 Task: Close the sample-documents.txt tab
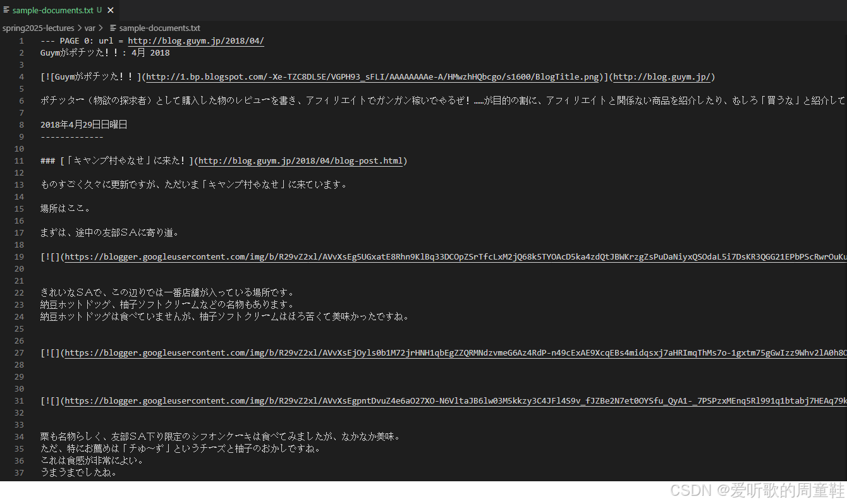pos(110,10)
